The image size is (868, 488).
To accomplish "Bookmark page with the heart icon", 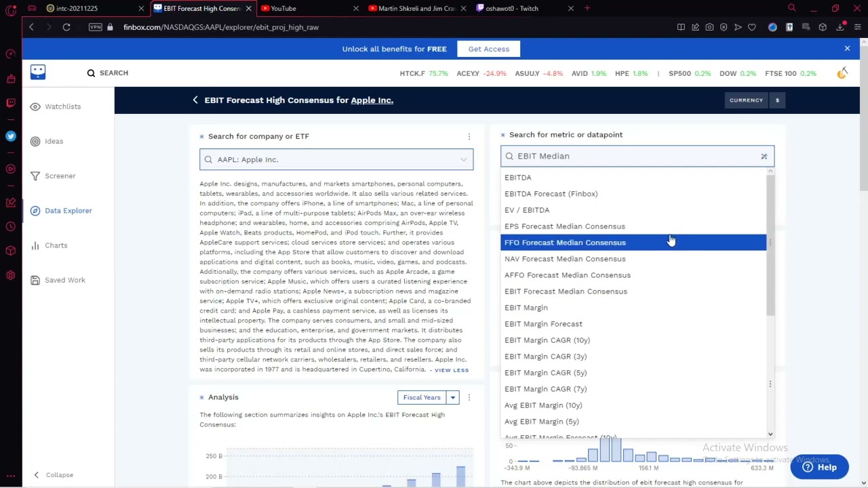I will coord(752,27).
